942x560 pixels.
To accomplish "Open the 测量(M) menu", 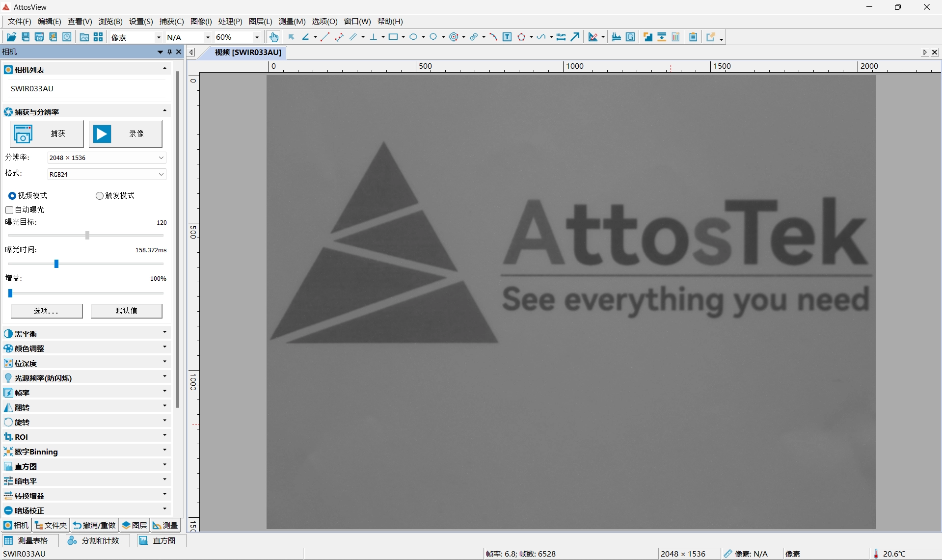I will pos(292,22).
